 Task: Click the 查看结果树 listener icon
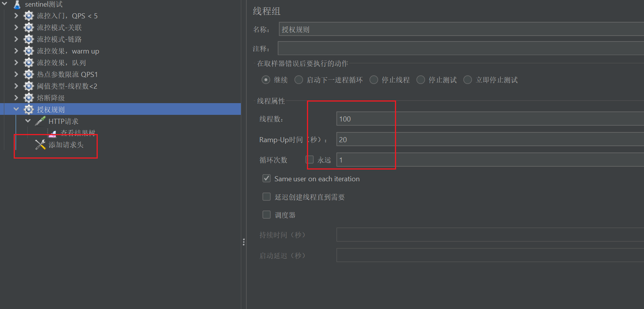pyautogui.click(x=52, y=134)
